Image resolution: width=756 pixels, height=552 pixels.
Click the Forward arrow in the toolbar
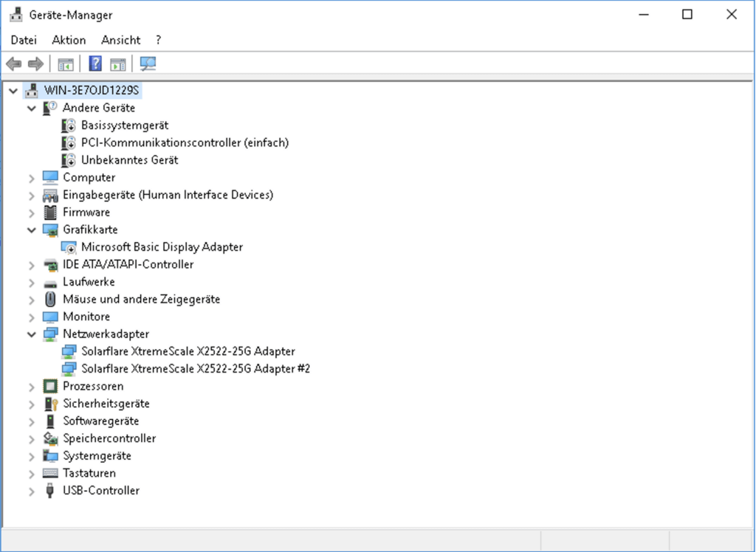pyautogui.click(x=35, y=64)
